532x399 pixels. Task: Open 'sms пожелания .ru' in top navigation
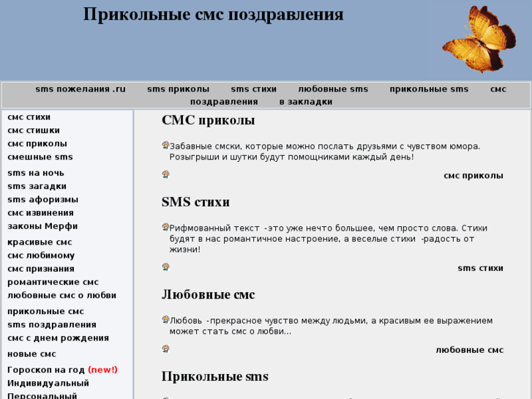(80, 89)
